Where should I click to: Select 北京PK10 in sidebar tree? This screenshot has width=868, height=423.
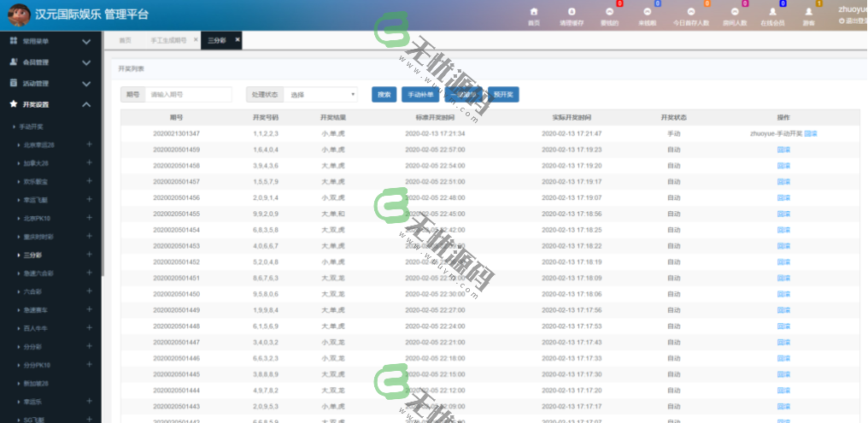coord(38,218)
